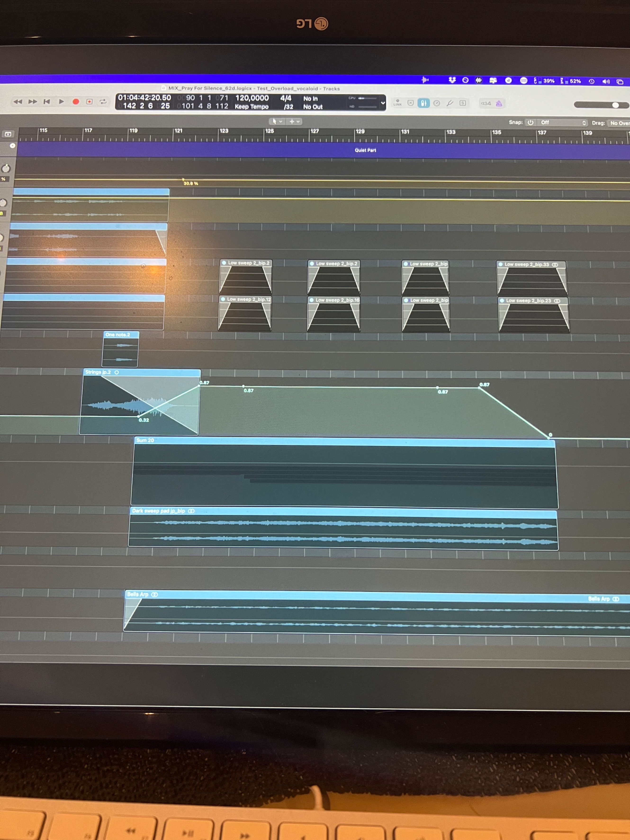Click bar 133 on the ruler
The width and height of the screenshot is (630, 840).
(x=451, y=132)
